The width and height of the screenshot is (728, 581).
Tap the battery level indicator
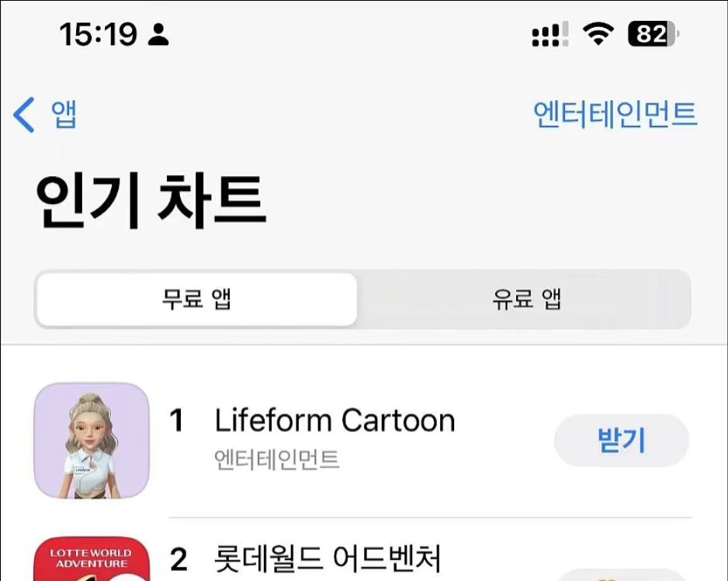[653, 34]
